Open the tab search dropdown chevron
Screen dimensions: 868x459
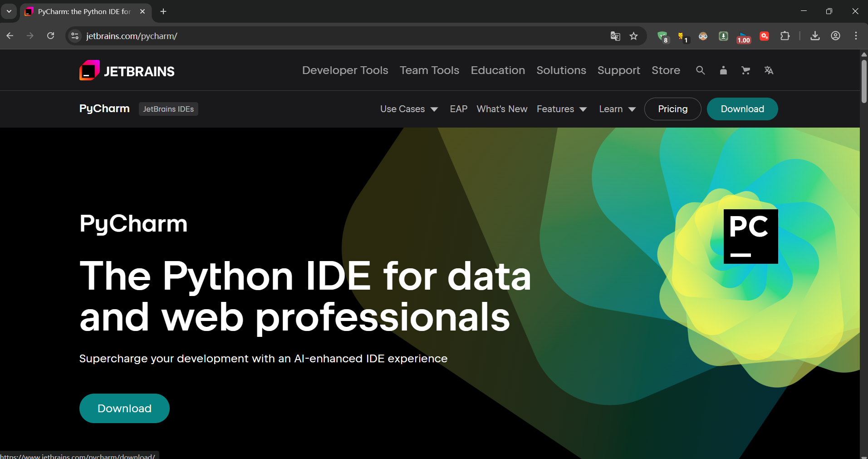9,11
